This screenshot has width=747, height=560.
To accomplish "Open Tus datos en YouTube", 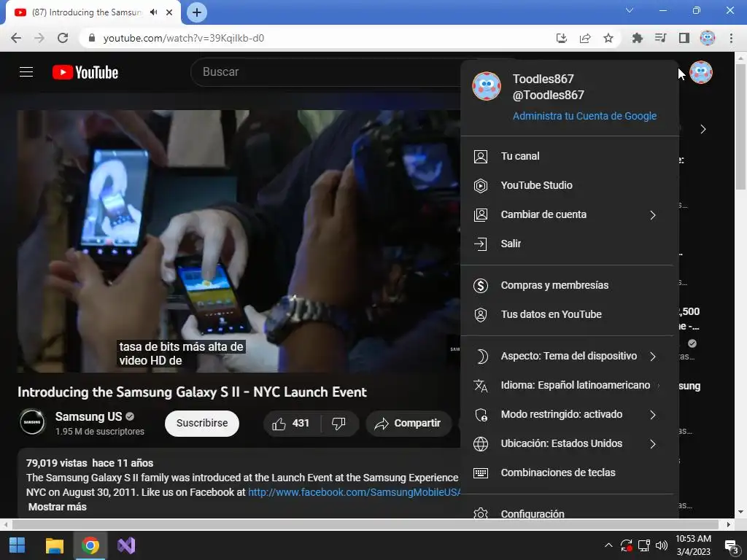I will coord(570,314).
